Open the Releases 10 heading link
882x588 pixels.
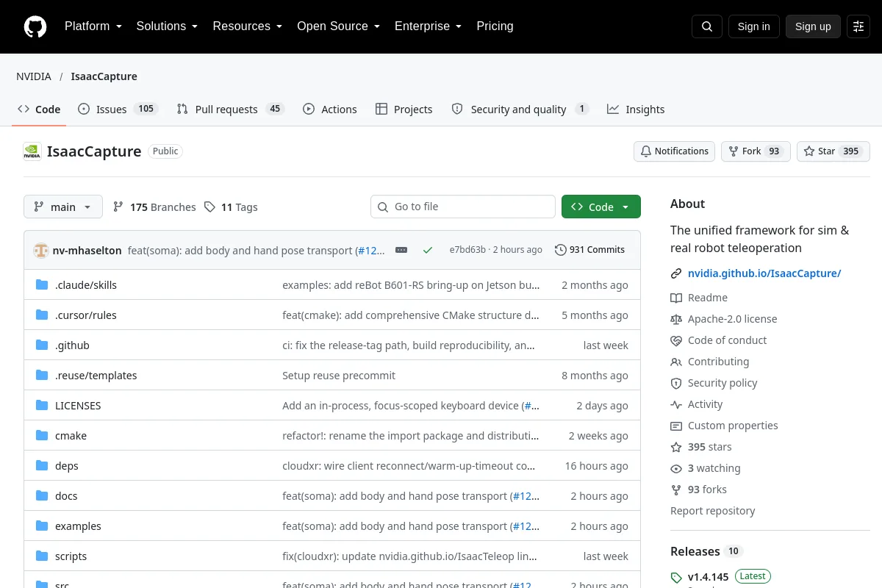point(706,551)
